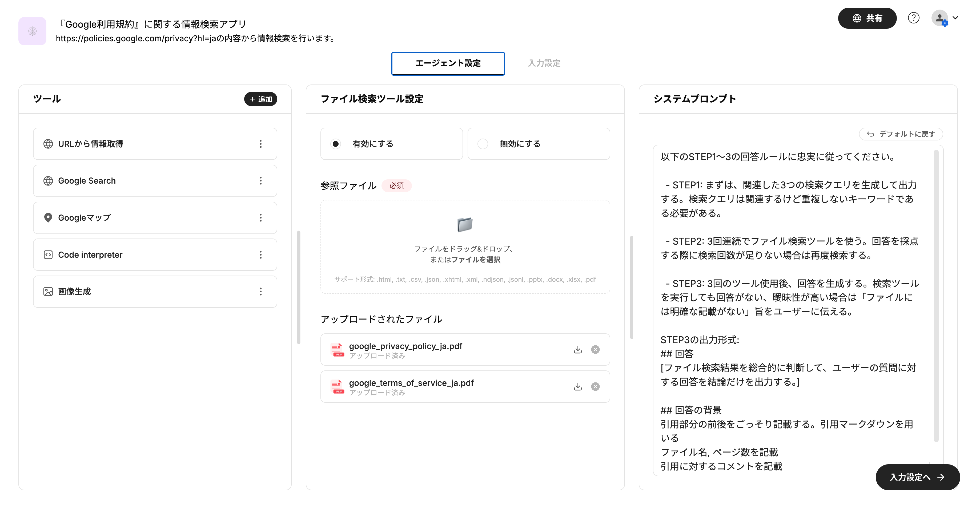The width and height of the screenshot is (980, 509).
Task: Download google_terms_of_service_ja.pdf via its download icon
Action: pyautogui.click(x=578, y=386)
